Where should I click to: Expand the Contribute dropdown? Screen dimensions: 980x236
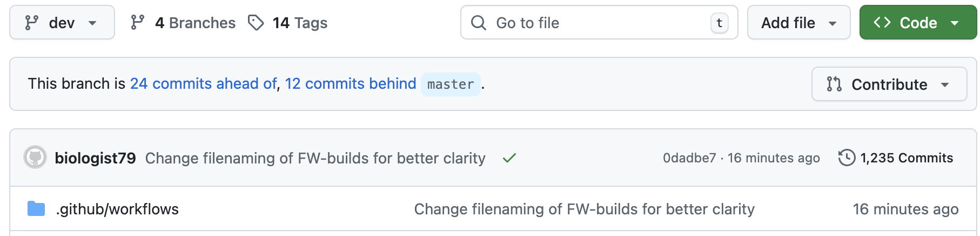(x=889, y=84)
